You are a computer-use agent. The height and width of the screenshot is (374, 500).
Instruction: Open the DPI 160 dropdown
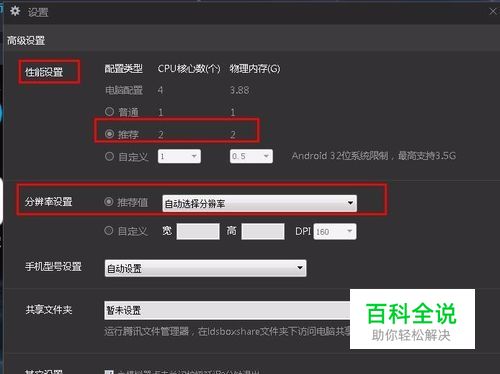tap(335, 231)
